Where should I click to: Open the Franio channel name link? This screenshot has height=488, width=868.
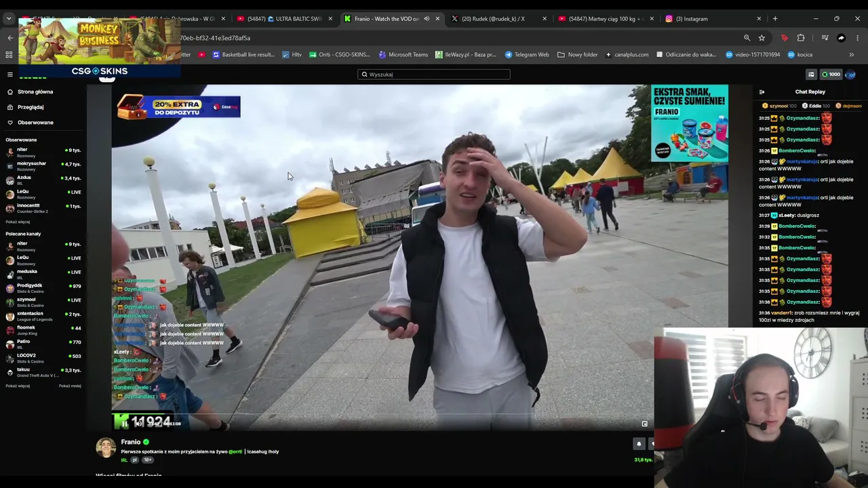[131, 442]
